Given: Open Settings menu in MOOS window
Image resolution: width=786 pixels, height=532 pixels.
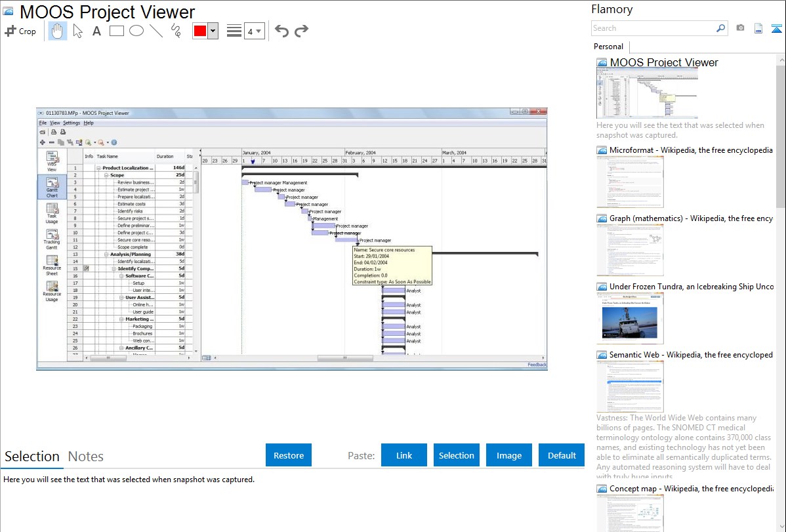Looking at the screenshot, I should [x=71, y=123].
